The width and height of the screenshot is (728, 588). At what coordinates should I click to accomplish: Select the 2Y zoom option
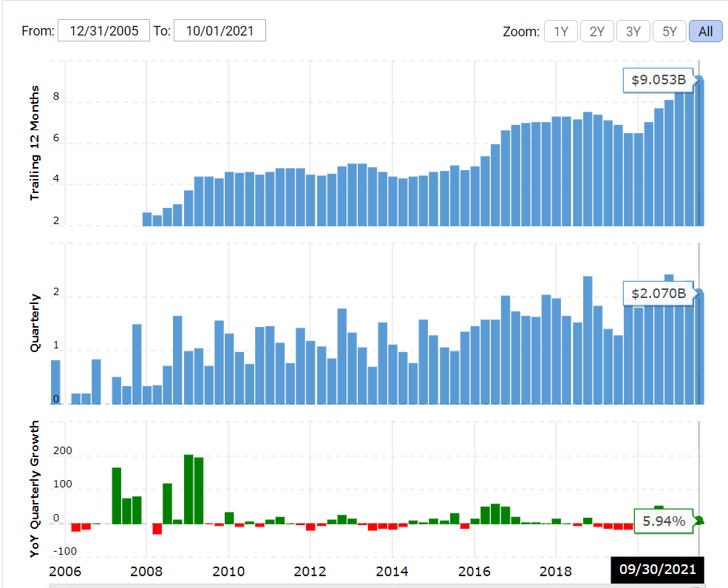click(596, 31)
